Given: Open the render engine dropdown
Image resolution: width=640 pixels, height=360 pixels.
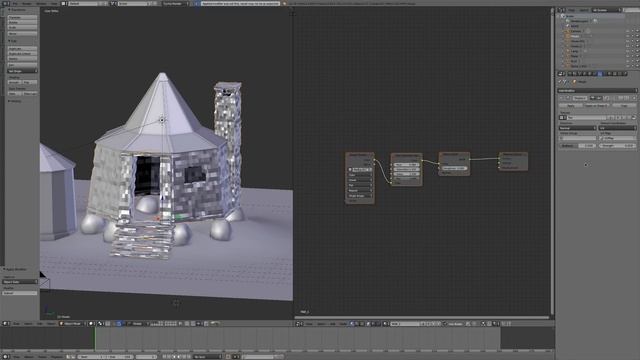Looking at the screenshot, I should coord(176,3).
